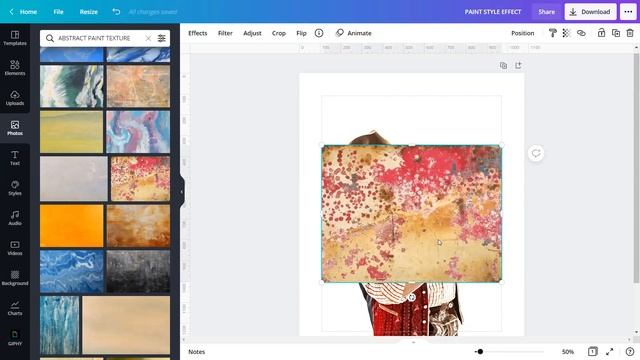Select the Photos sidebar tab
Image resolution: width=640 pixels, height=360 pixels.
pyautogui.click(x=15, y=128)
